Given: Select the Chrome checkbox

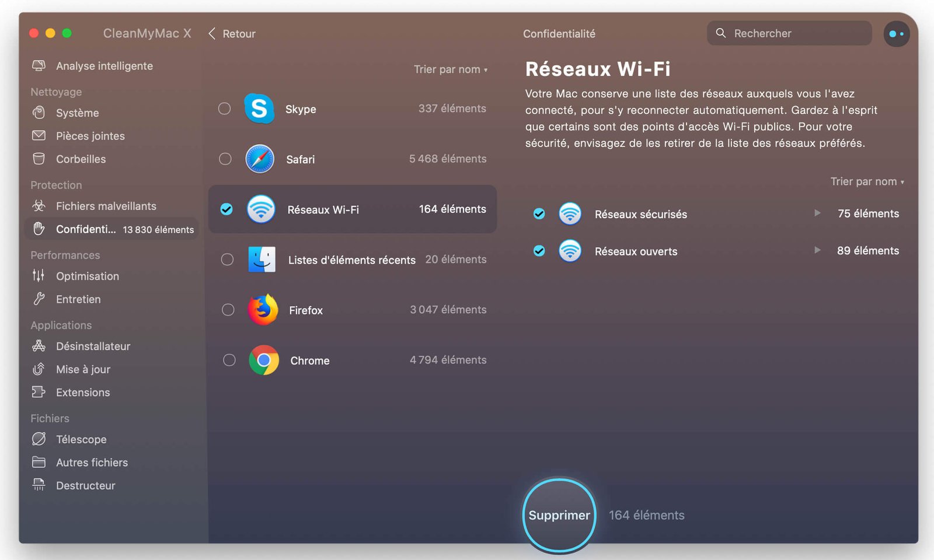Looking at the screenshot, I should (x=229, y=360).
